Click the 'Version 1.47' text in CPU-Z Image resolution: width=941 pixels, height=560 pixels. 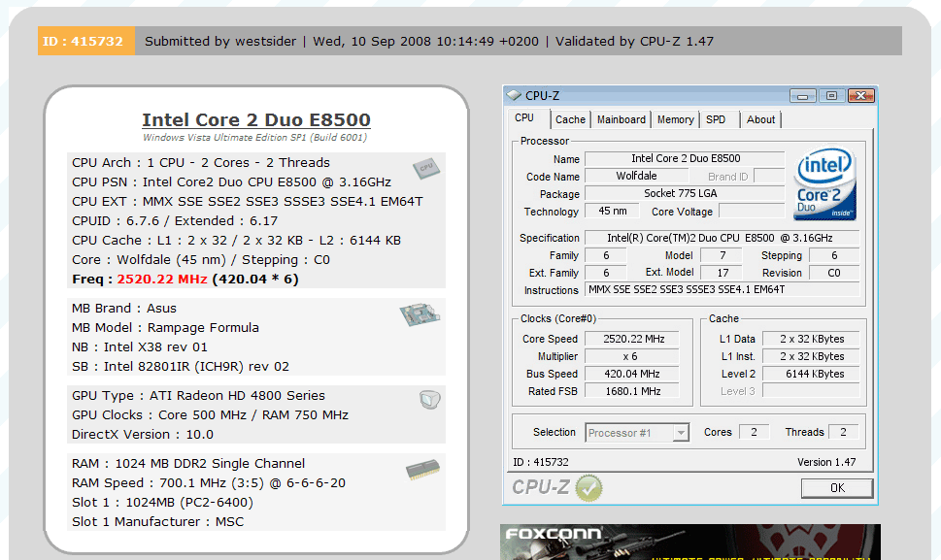coord(826,462)
